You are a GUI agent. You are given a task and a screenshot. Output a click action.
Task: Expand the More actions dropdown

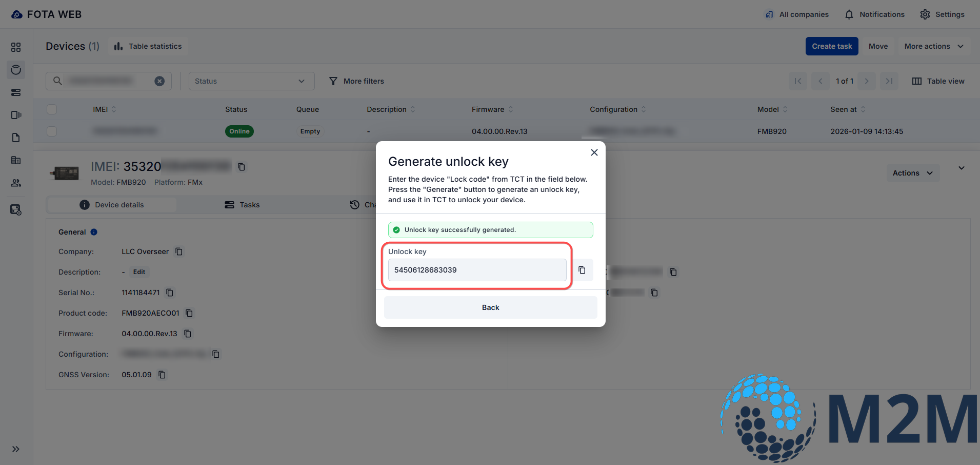(933, 46)
